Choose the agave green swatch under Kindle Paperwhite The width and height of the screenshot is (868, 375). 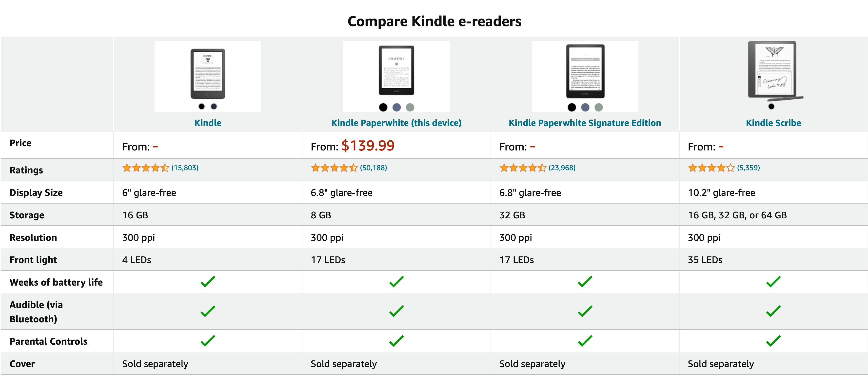click(x=410, y=107)
